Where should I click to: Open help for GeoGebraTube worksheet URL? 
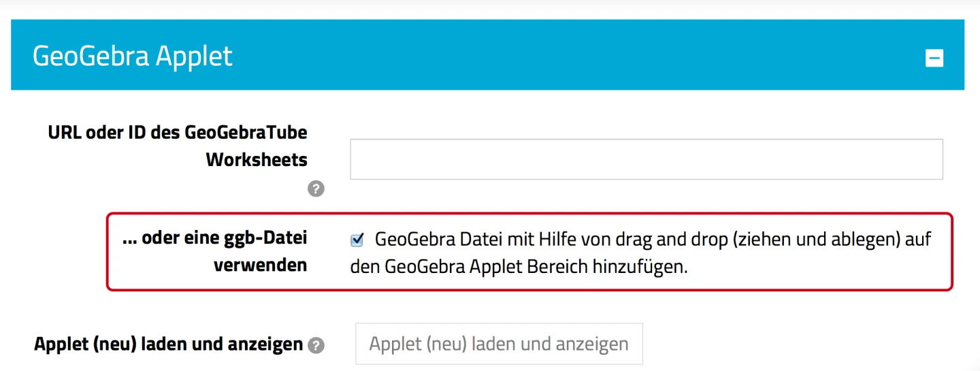coord(316,189)
